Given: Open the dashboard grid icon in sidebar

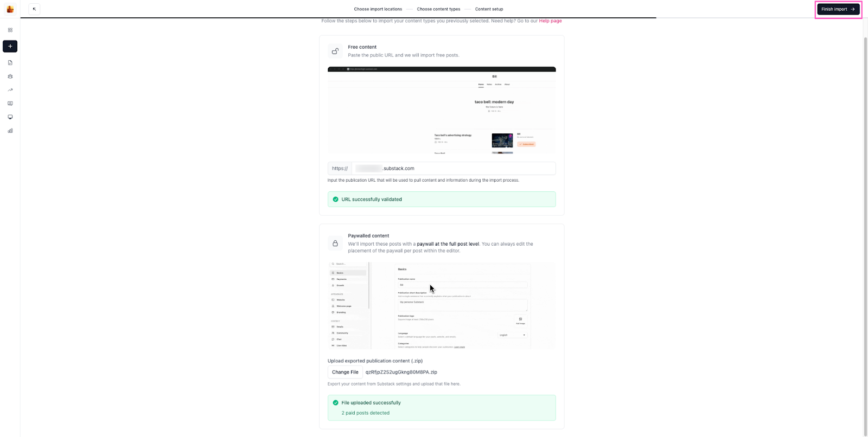Looking at the screenshot, I should pos(10,30).
